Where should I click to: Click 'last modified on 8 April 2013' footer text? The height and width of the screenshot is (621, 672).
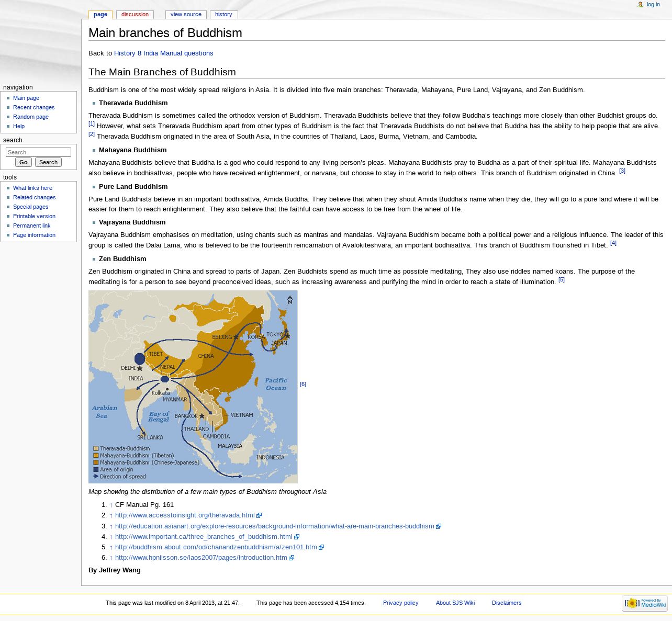click(x=173, y=603)
